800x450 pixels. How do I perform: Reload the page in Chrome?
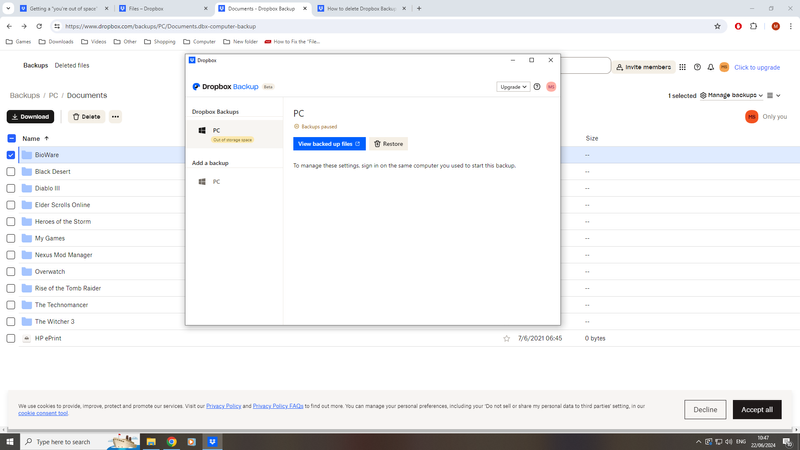(39, 26)
